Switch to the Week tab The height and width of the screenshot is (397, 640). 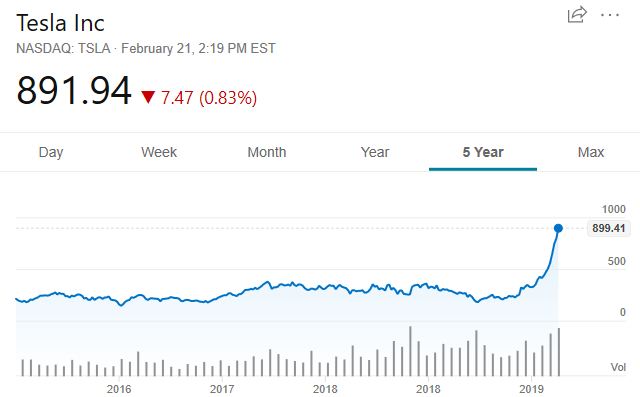click(x=159, y=152)
